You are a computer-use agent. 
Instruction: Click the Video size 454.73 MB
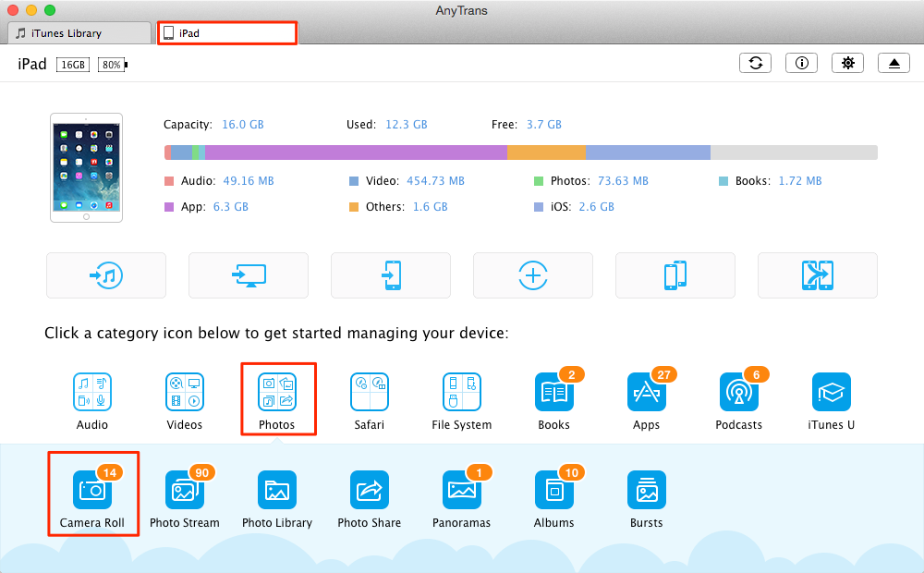[435, 181]
